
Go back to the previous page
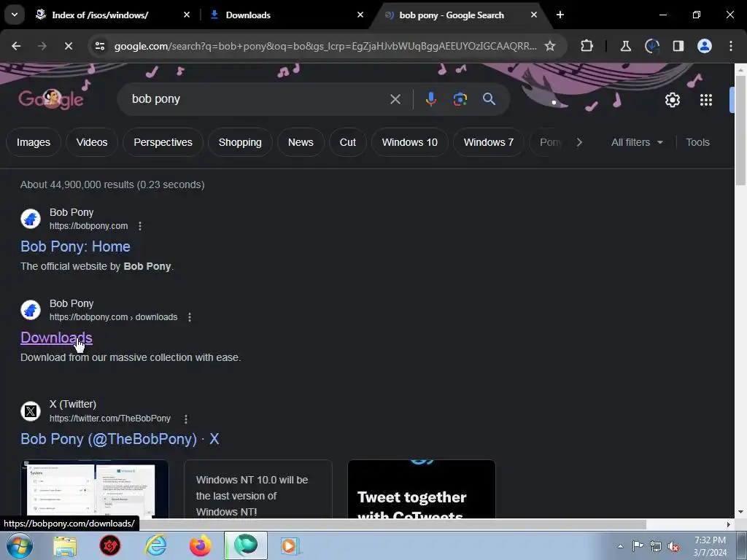pyautogui.click(x=16, y=46)
